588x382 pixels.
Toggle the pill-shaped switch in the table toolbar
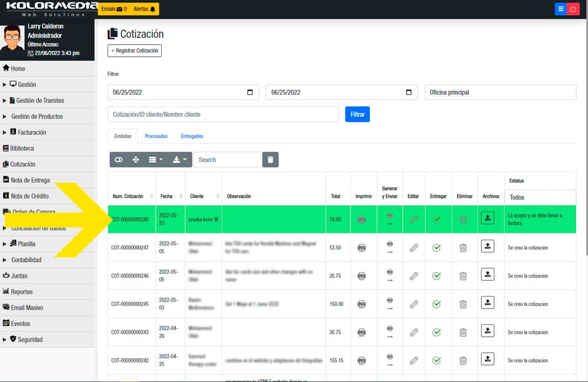(119, 160)
